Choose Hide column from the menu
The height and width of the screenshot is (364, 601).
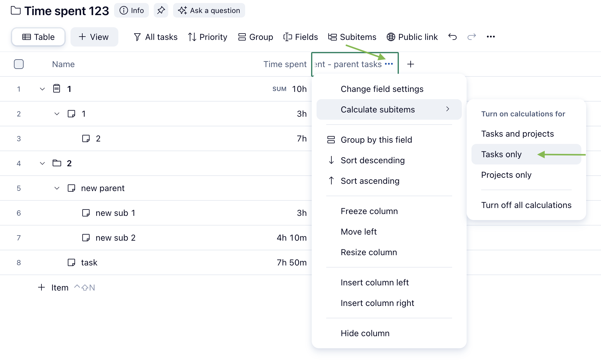[365, 333]
